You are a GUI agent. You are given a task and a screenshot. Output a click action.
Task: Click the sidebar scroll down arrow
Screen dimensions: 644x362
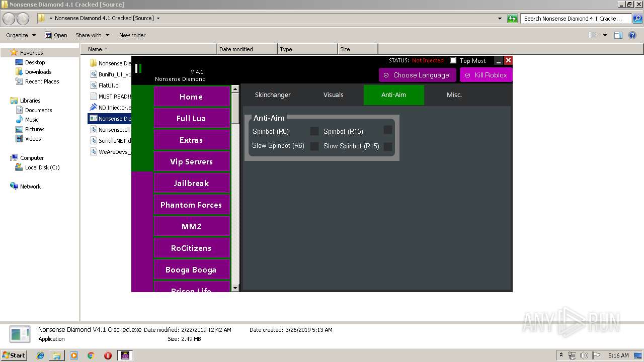tap(235, 288)
